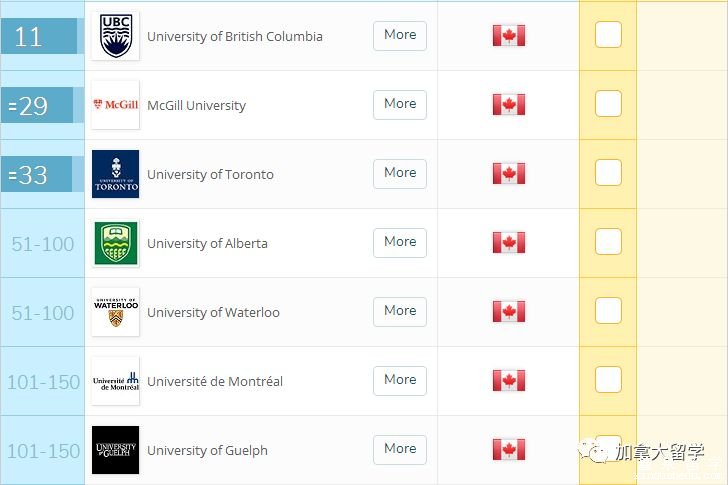728x485 pixels.
Task: Check the McGill University compare box
Action: [608, 103]
